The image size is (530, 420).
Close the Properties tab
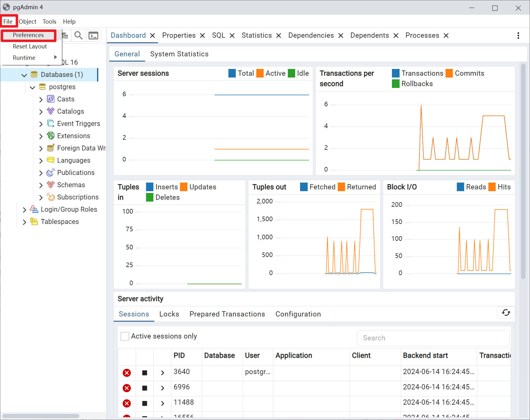click(202, 36)
